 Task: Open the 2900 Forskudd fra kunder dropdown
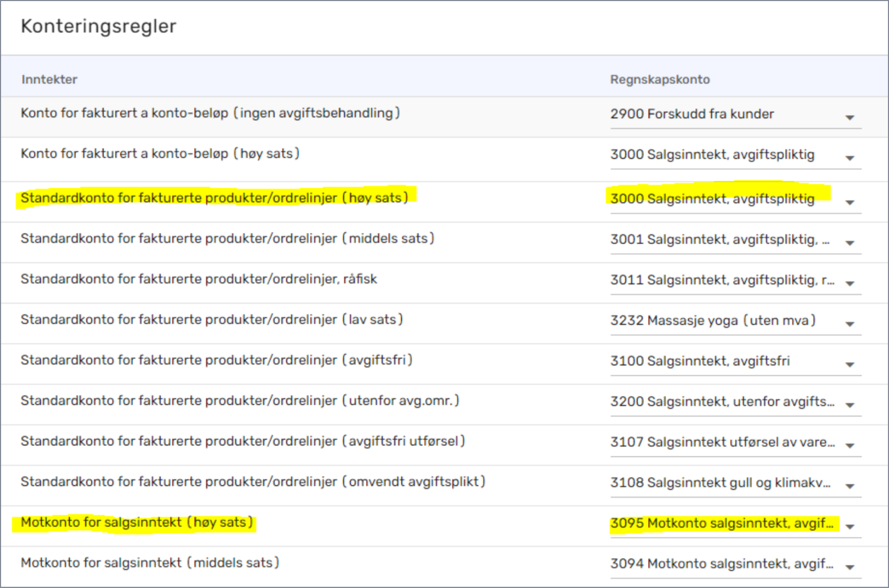click(849, 117)
